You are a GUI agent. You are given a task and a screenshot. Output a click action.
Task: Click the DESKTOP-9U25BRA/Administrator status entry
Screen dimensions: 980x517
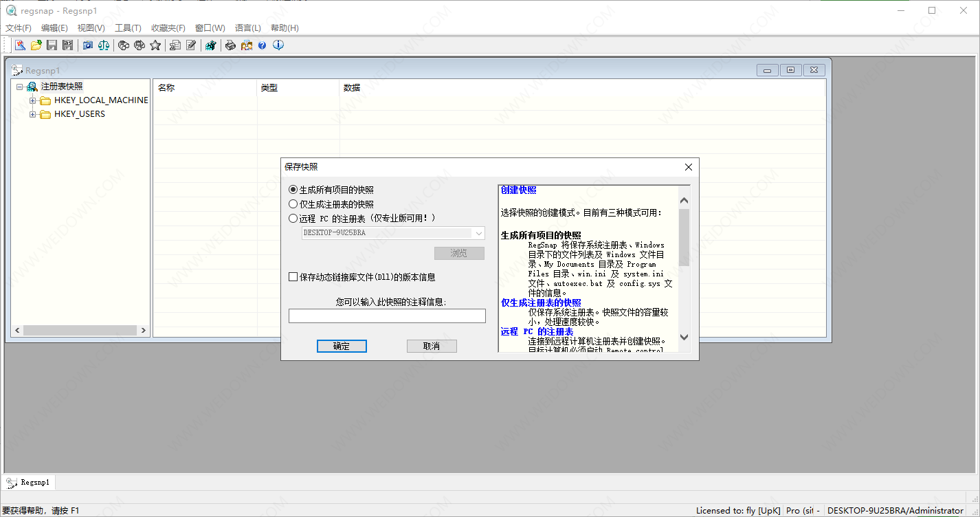[x=895, y=511]
